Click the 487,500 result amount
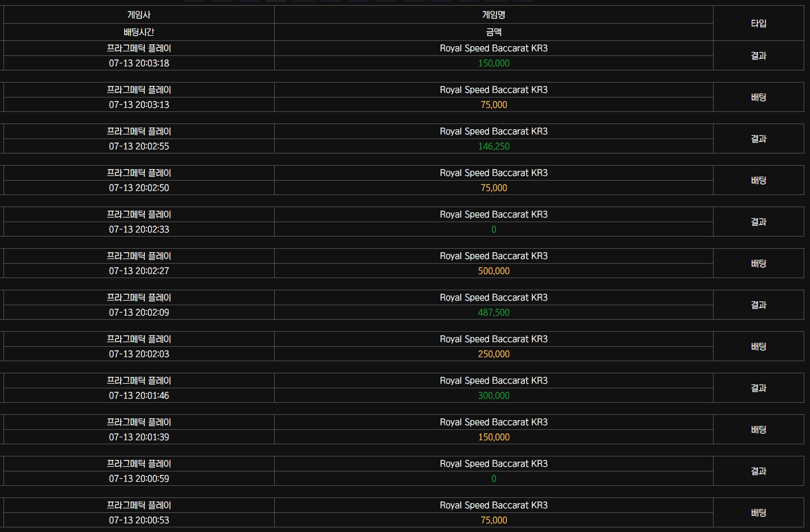 point(494,313)
